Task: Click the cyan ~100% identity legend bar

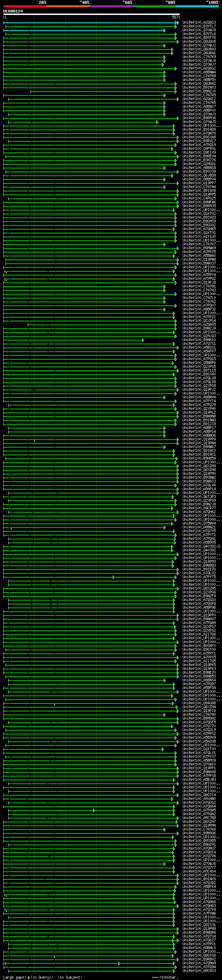Action: pyautogui.click(x=197, y=6)
